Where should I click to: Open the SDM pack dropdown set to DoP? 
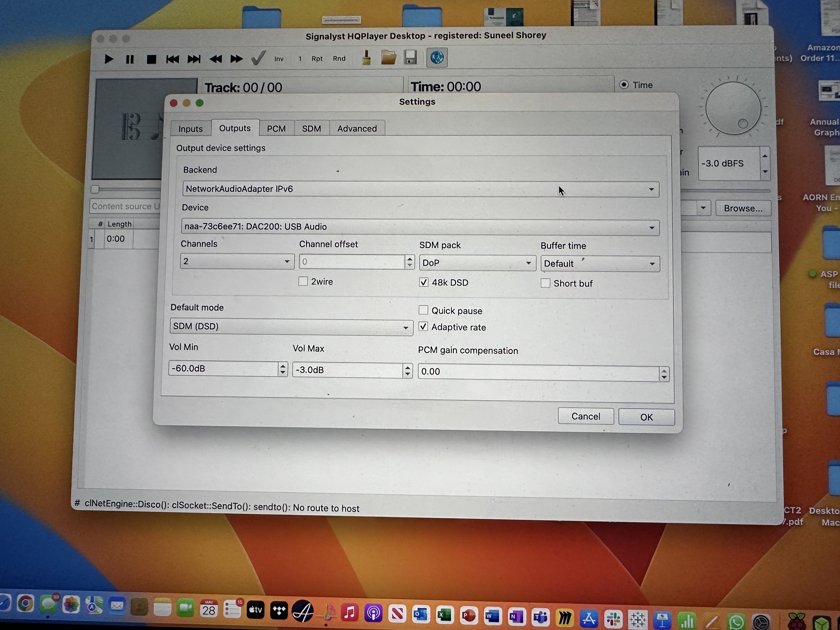(x=477, y=263)
